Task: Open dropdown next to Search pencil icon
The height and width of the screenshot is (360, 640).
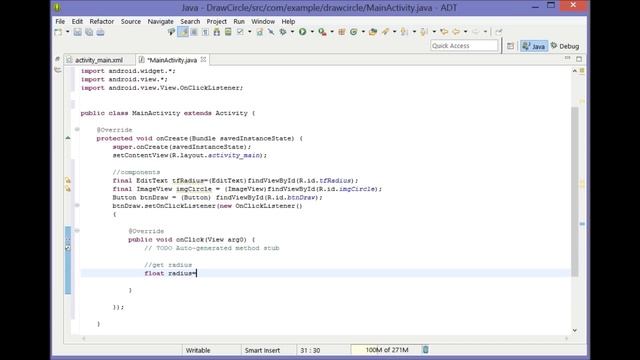Action: [394, 32]
